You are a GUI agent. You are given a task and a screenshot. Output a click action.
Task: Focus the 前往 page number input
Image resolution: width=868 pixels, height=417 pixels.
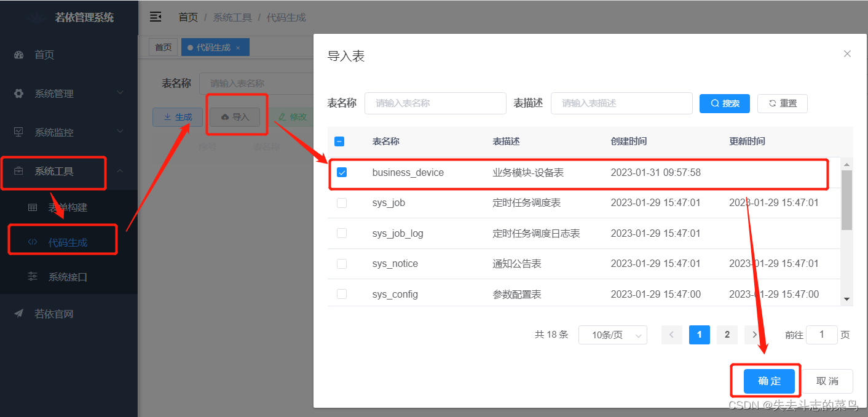(822, 335)
